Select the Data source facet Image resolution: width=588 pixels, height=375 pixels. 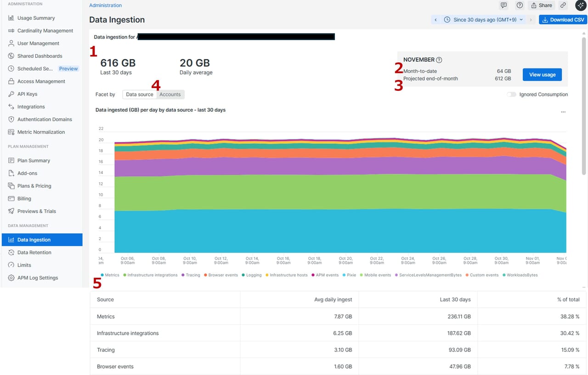pyautogui.click(x=140, y=95)
